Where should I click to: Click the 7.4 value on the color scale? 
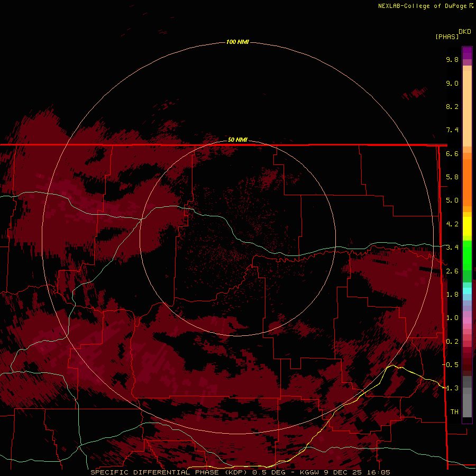pyautogui.click(x=452, y=130)
